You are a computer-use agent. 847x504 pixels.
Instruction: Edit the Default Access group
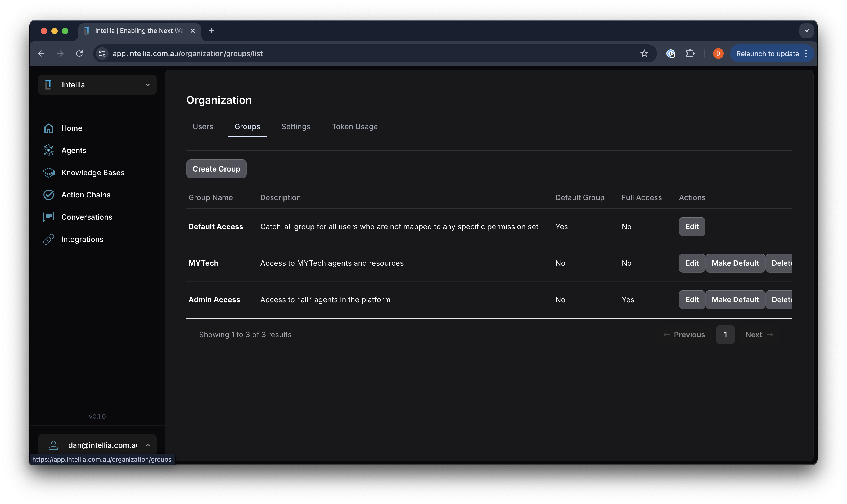click(692, 227)
